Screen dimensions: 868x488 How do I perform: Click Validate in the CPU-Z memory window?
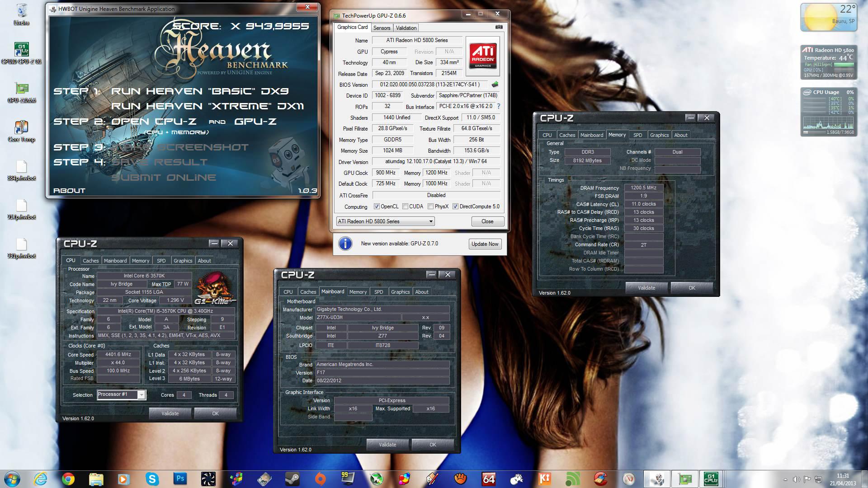coord(646,288)
